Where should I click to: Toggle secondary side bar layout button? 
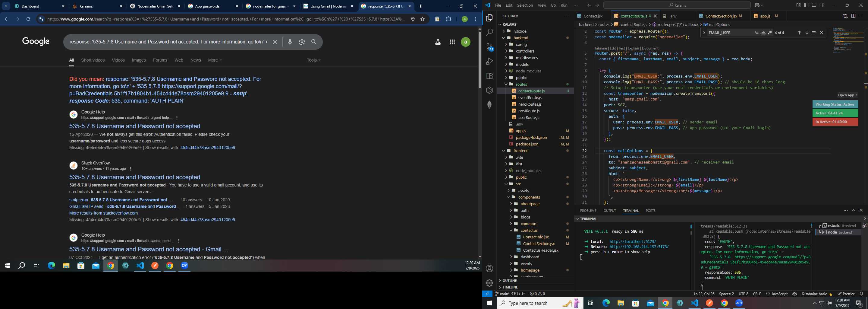tap(822, 5)
